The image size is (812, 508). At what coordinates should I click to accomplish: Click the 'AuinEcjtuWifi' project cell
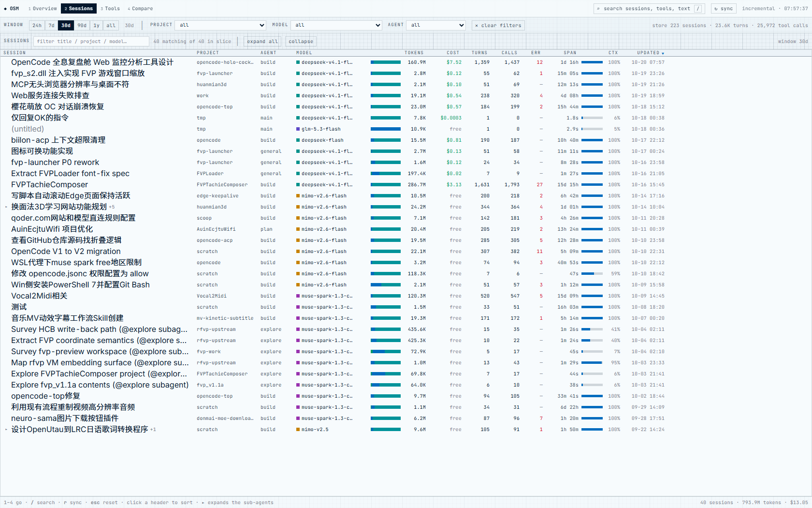(216, 229)
